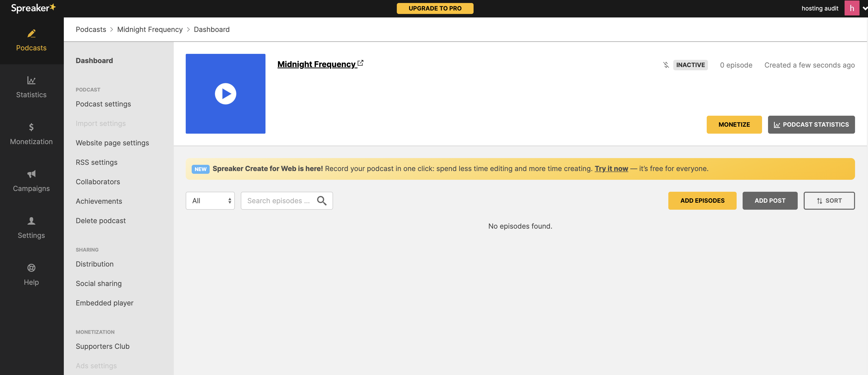
Task: Select Delete podcast
Action: (x=100, y=221)
